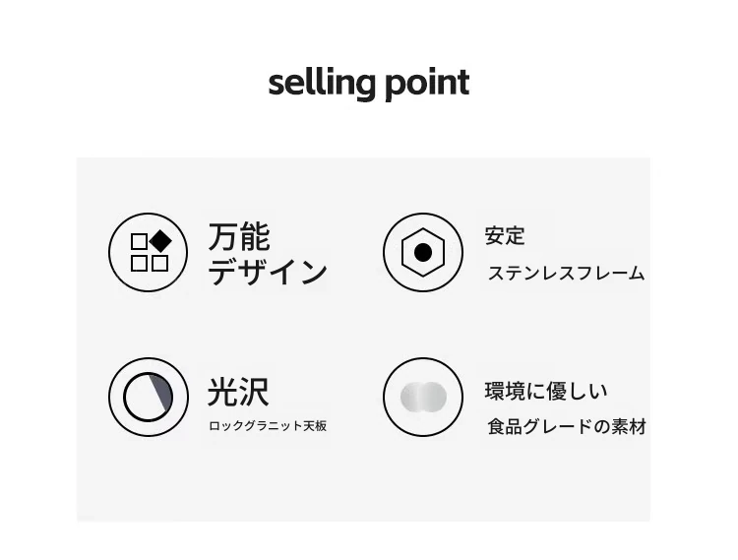The height and width of the screenshot is (560, 738).
Task: Click the ステンレスフレーム text
Action: pyautogui.click(x=566, y=273)
